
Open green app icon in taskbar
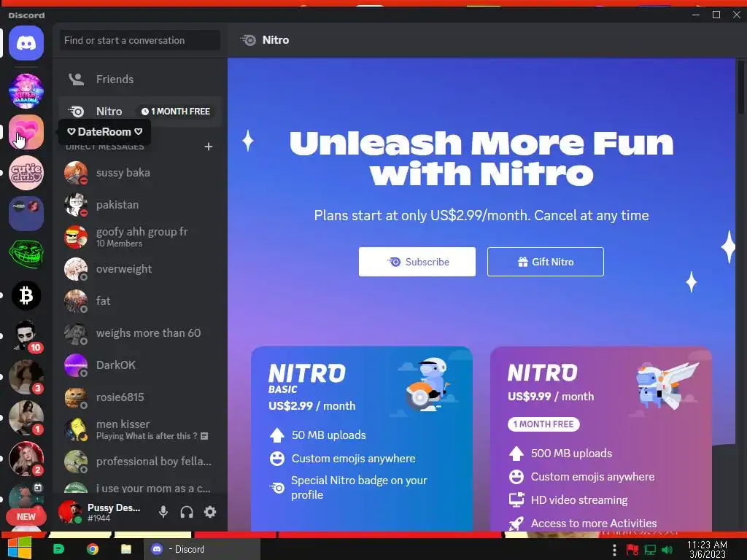click(58, 549)
